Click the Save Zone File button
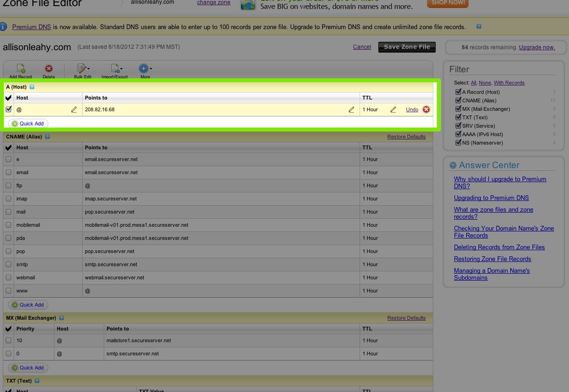 (407, 47)
